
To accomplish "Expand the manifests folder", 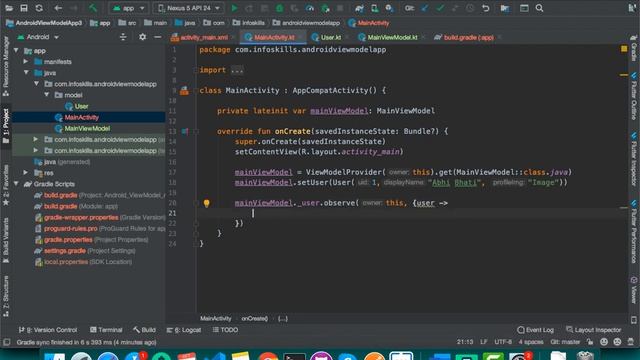I will pos(26,62).
